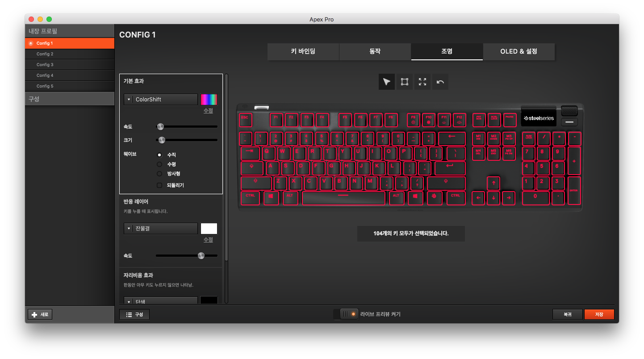Choose the rectangular marquee selection tool
644x359 pixels.
405,82
